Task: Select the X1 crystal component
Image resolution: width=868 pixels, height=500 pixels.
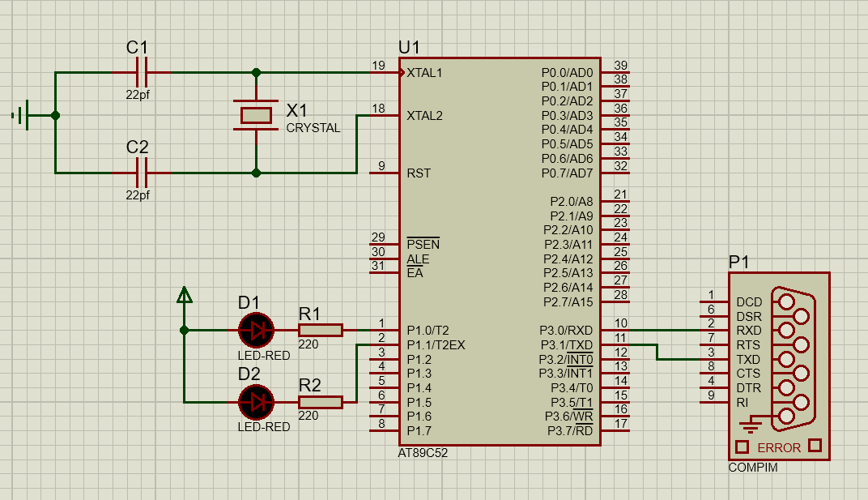Action: coord(256,115)
